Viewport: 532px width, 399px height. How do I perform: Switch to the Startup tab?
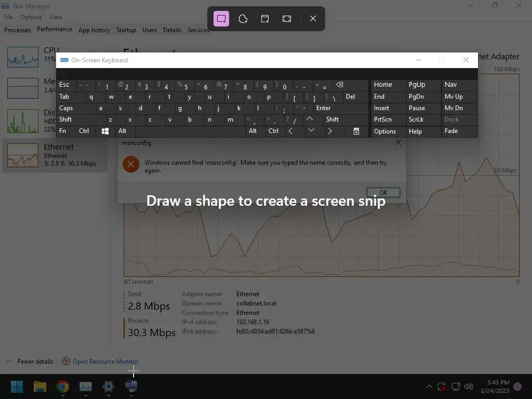[126, 30]
